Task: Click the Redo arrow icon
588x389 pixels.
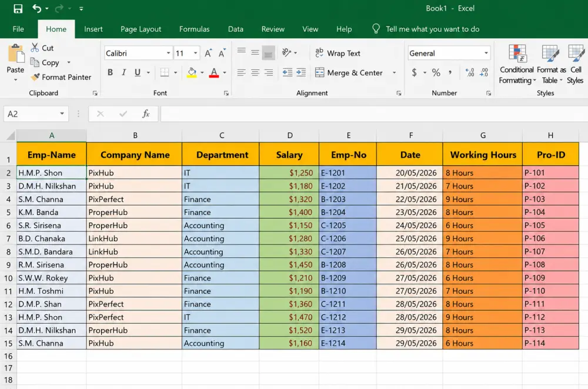Action: [59, 8]
